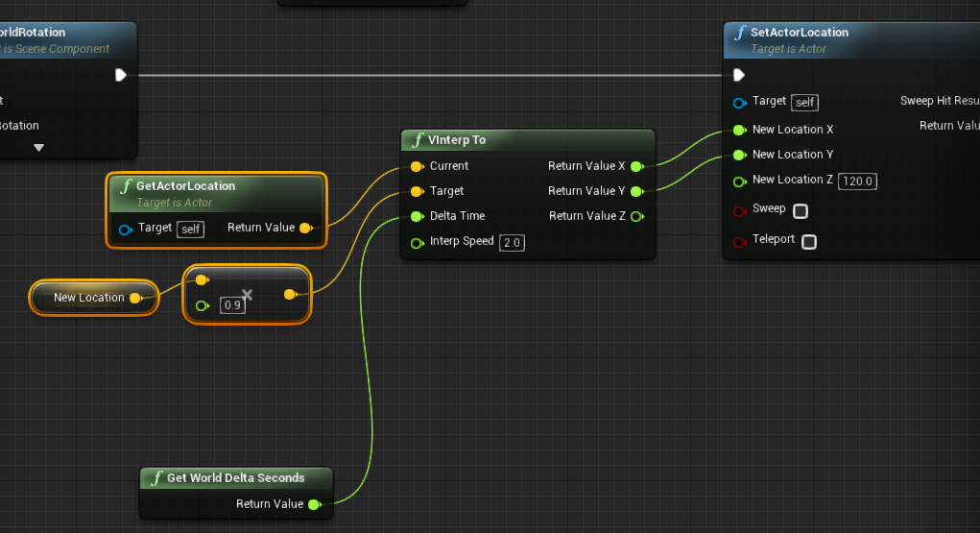Click the VInterp To Target pin

point(418,191)
